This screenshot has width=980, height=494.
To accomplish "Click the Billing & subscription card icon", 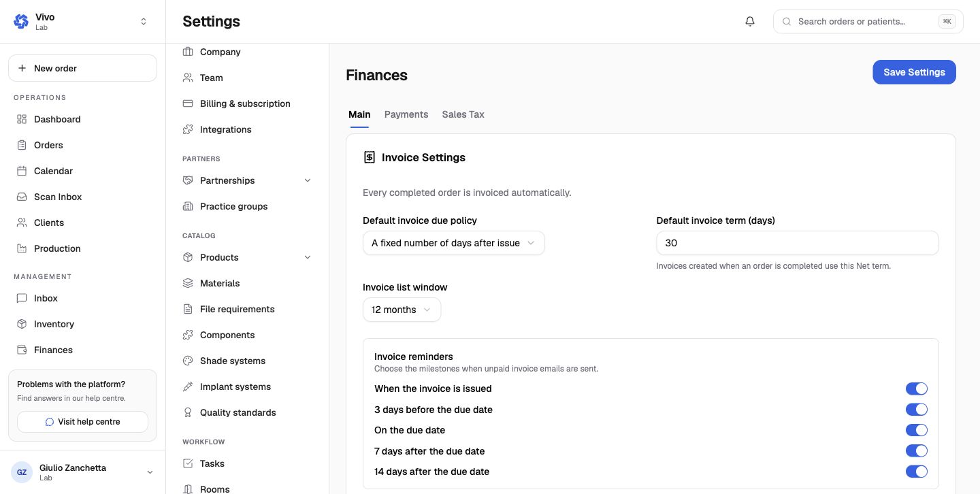I will coord(188,103).
